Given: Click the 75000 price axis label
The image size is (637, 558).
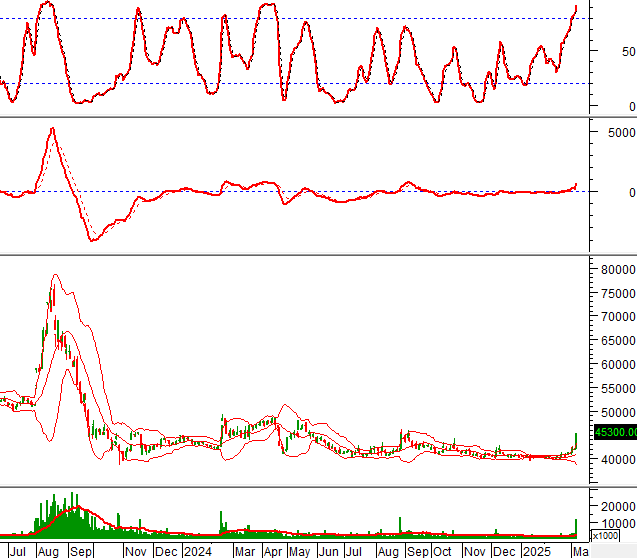Looking at the screenshot, I should (x=618, y=293).
